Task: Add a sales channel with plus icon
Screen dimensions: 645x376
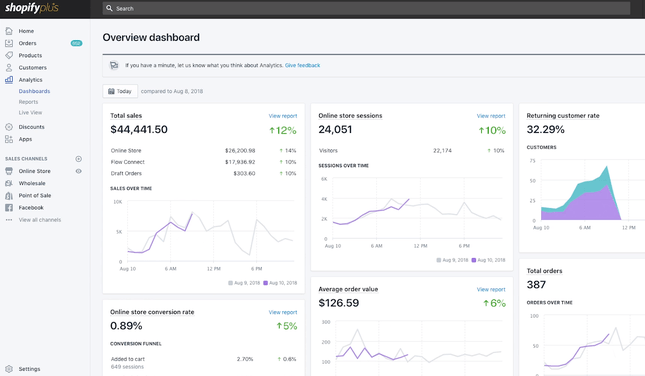Action: pyautogui.click(x=79, y=159)
